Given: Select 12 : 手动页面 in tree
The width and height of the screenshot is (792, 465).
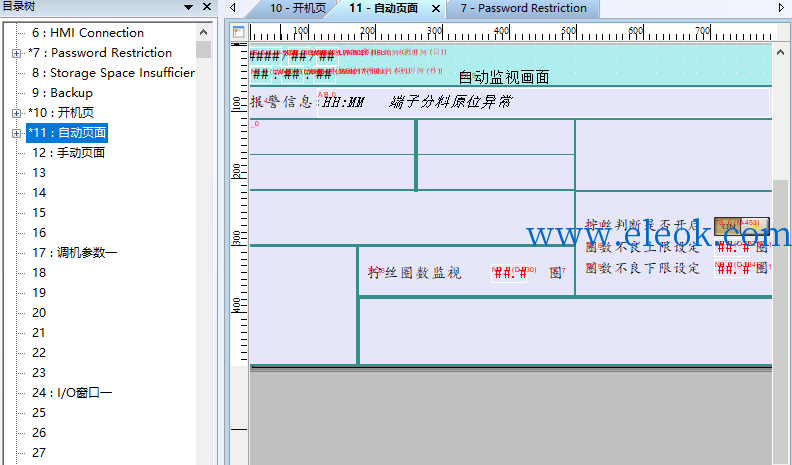Looking at the screenshot, I should [68, 153].
